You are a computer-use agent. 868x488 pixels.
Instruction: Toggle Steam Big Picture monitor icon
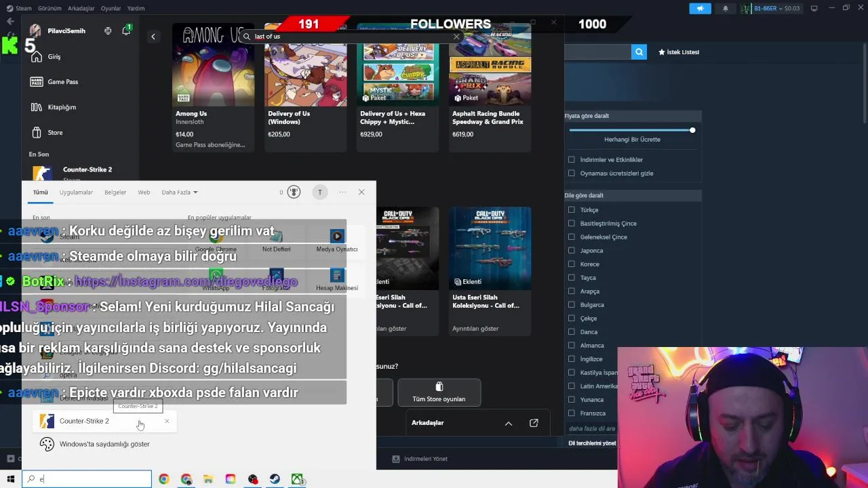click(814, 8)
